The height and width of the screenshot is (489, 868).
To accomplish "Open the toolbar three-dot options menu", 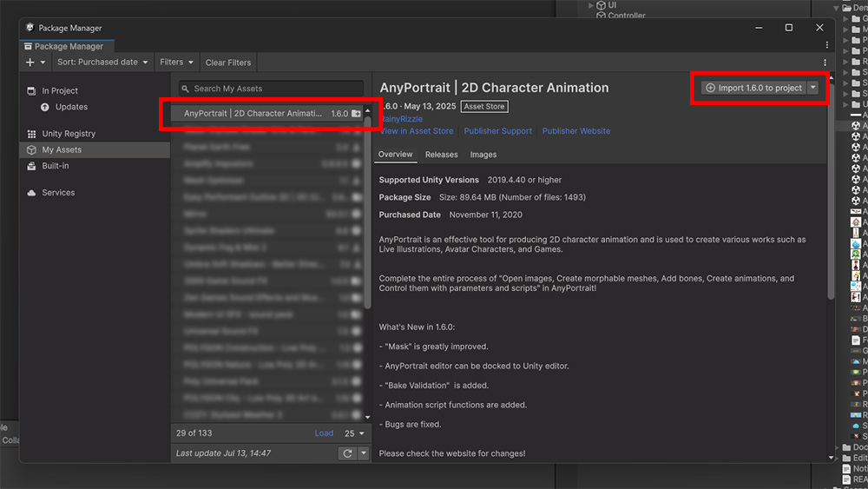I will 825,63.
